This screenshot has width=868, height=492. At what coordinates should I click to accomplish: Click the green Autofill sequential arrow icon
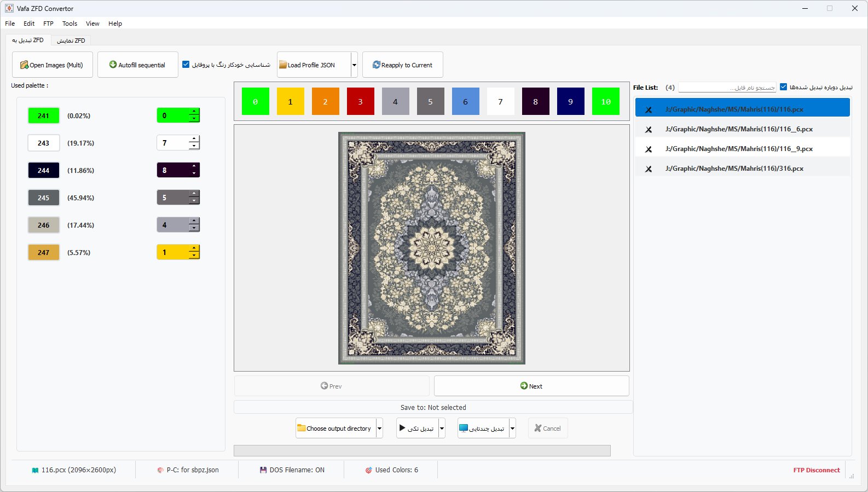113,65
